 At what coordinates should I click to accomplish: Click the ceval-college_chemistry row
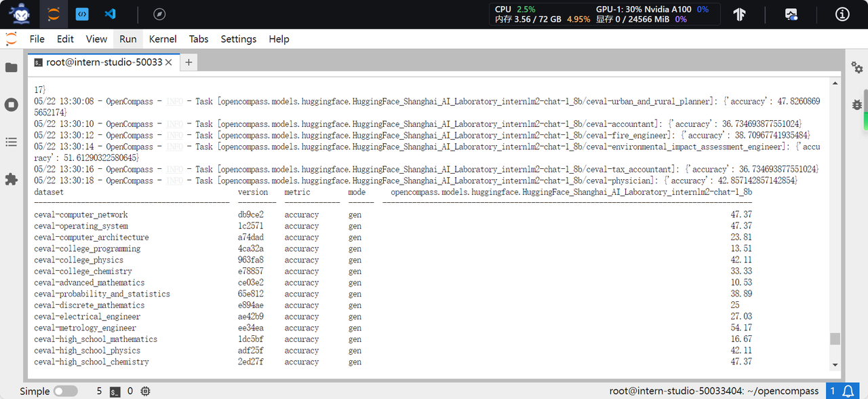point(393,271)
